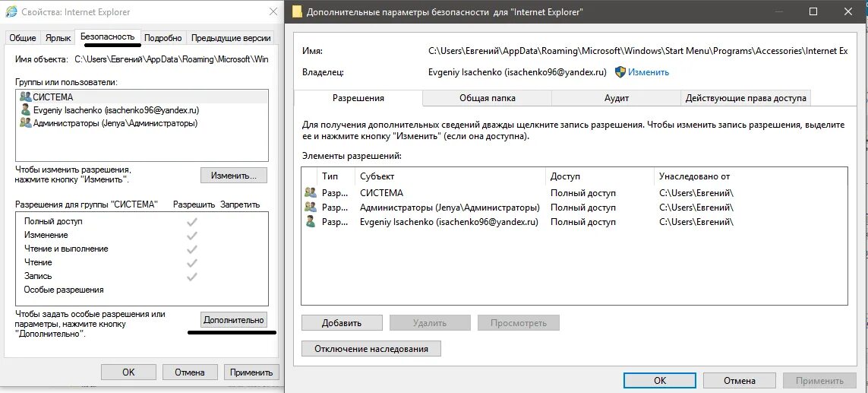Select СИСТЕМА subject in permission entries
868x393 pixels.
click(381, 193)
